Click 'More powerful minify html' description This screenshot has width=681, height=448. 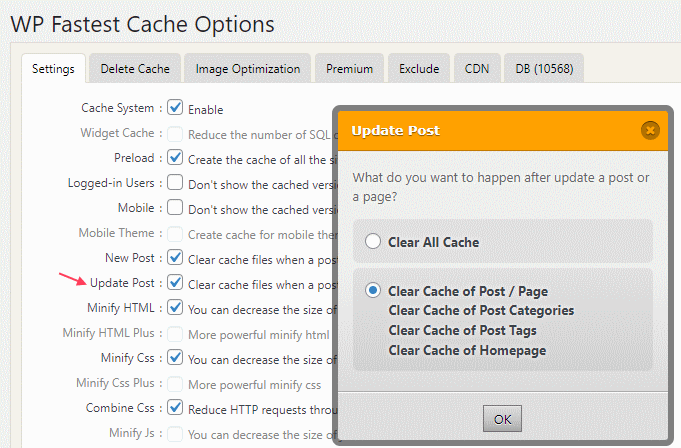259,335
